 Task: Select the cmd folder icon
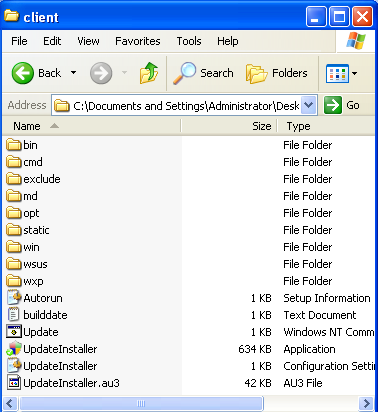pos(14,162)
